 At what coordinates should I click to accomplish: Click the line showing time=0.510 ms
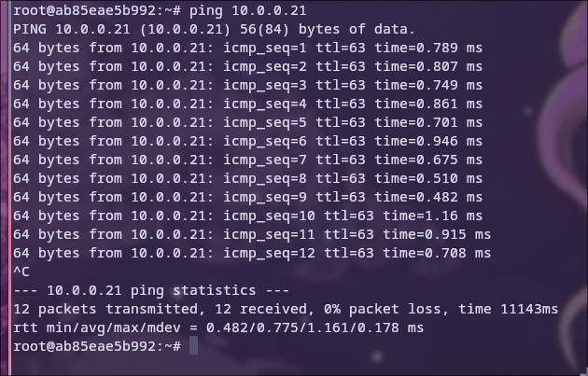pyautogui.click(x=248, y=178)
